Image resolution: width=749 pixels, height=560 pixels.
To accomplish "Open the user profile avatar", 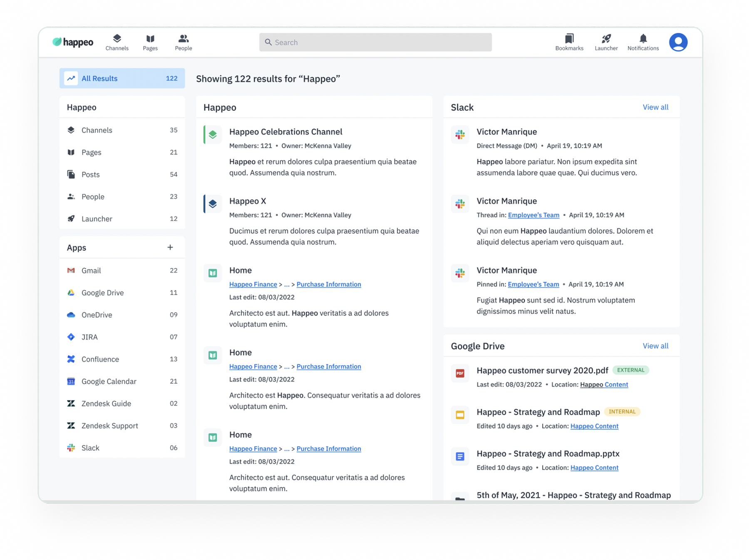I will (x=678, y=42).
